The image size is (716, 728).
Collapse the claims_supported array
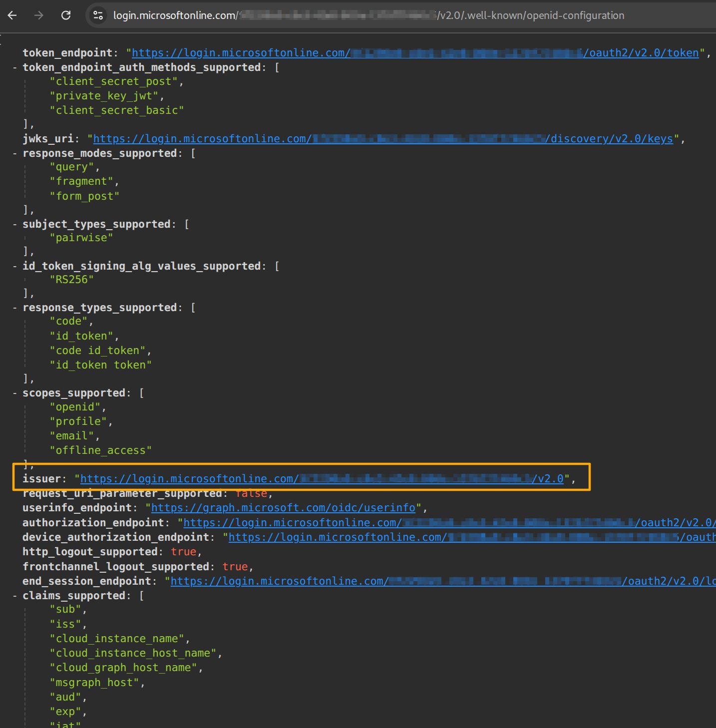14,595
